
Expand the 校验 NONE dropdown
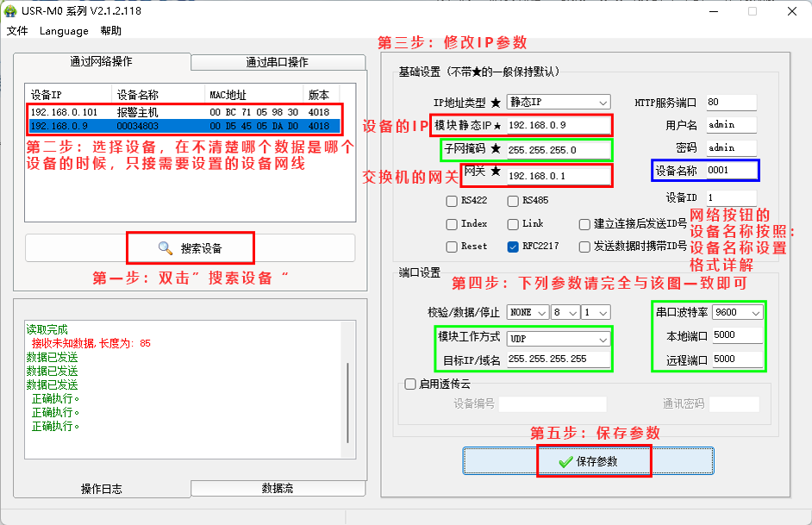coord(528,312)
